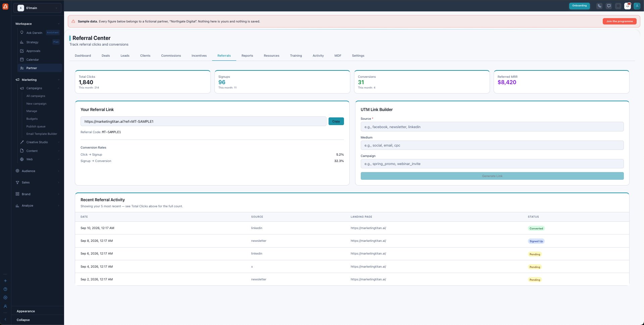Switch to the Dashboard tab
The height and width of the screenshot is (325, 644).
(x=83, y=56)
